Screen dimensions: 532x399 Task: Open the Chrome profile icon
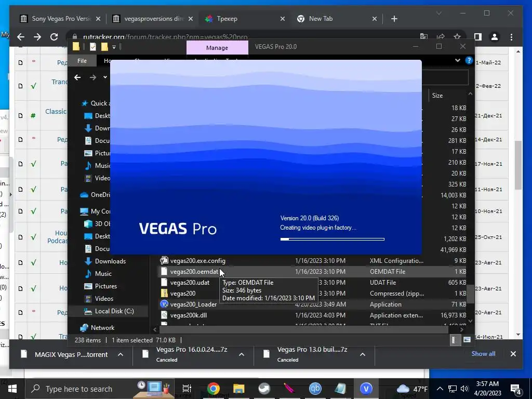click(495, 37)
